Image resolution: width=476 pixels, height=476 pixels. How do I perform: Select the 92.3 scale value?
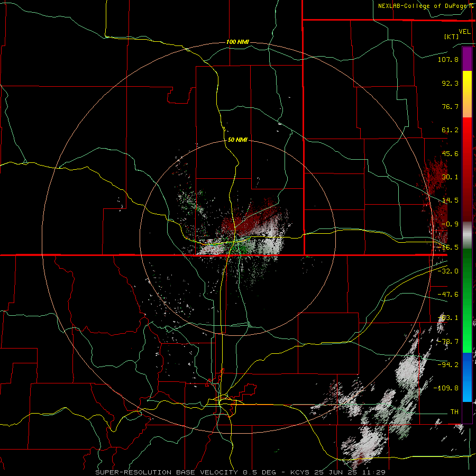pyautogui.click(x=450, y=83)
